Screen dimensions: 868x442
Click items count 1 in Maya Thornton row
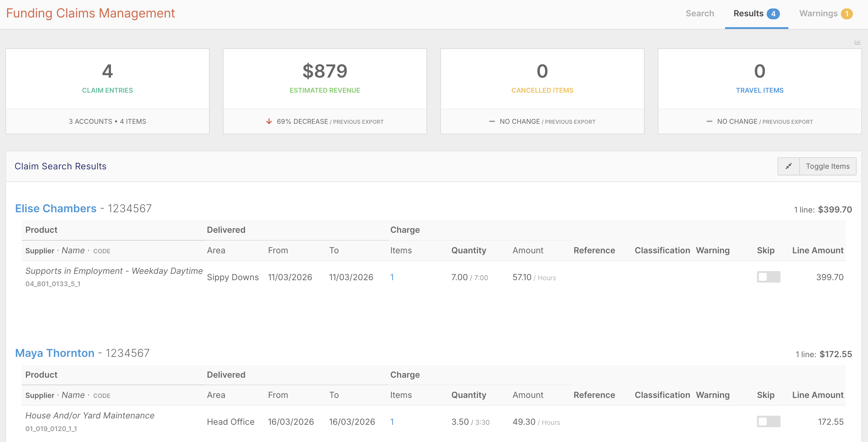(x=392, y=421)
